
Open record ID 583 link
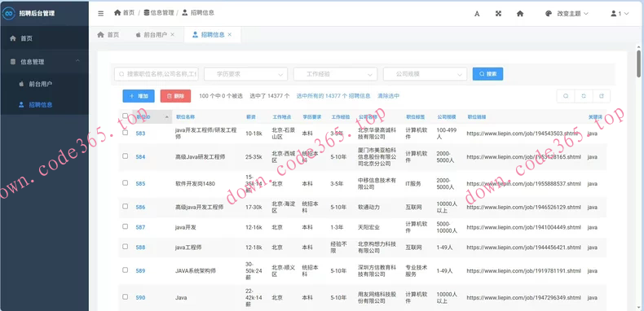140,134
